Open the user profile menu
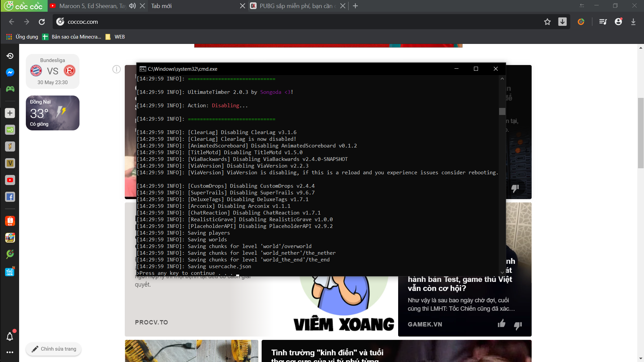 (x=618, y=22)
